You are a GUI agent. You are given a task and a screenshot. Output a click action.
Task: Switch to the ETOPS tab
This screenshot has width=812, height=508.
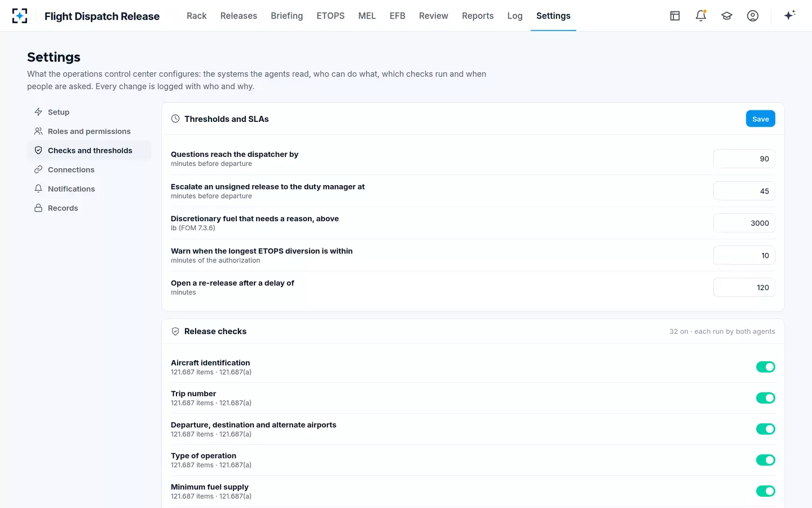click(x=330, y=16)
